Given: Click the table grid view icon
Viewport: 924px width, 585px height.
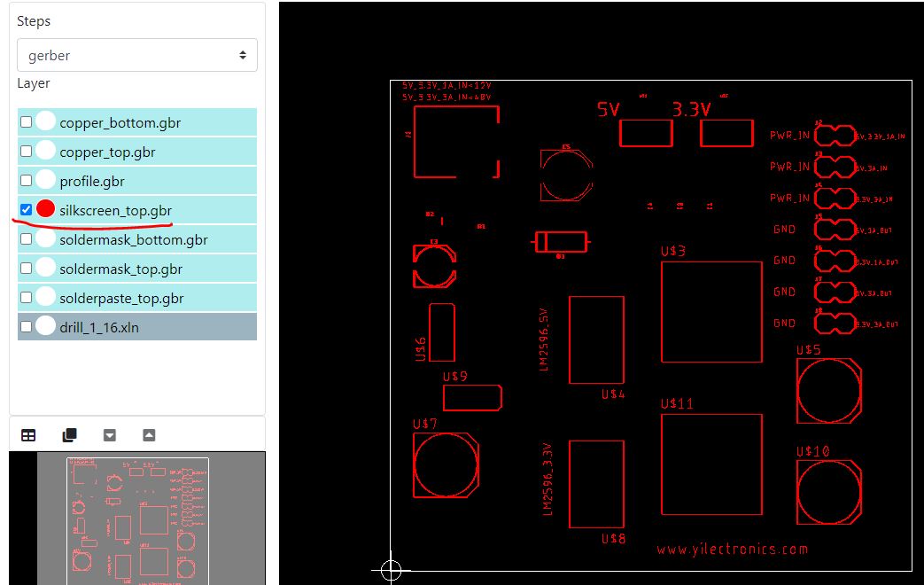Looking at the screenshot, I should (x=28, y=435).
